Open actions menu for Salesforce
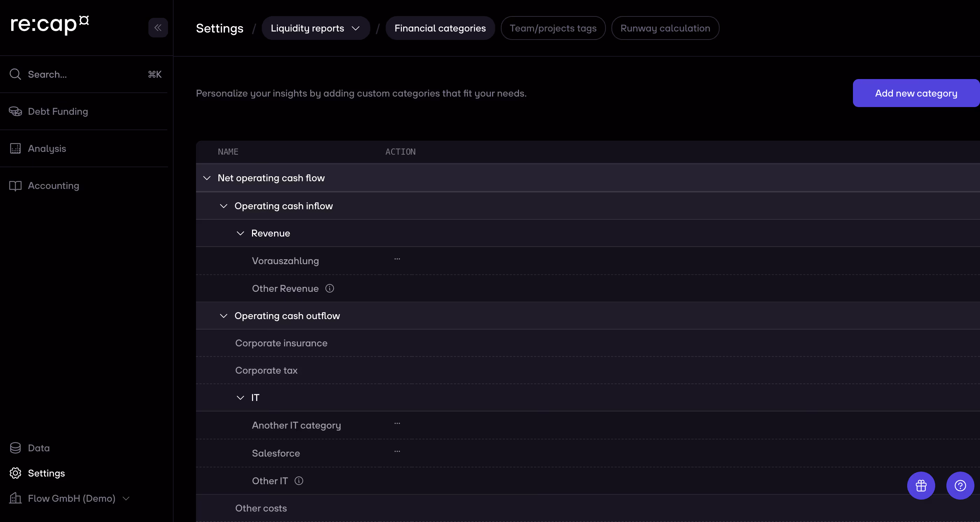 [397, 452]
